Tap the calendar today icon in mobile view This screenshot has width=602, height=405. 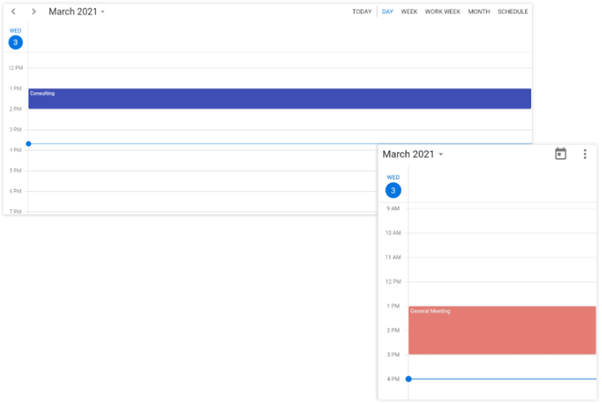[560, 154]
